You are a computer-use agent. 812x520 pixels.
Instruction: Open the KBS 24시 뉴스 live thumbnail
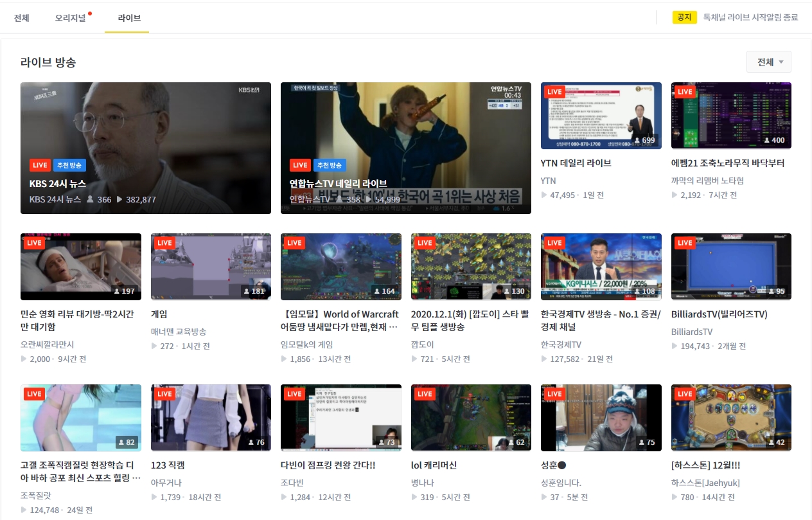coord(146,148)
